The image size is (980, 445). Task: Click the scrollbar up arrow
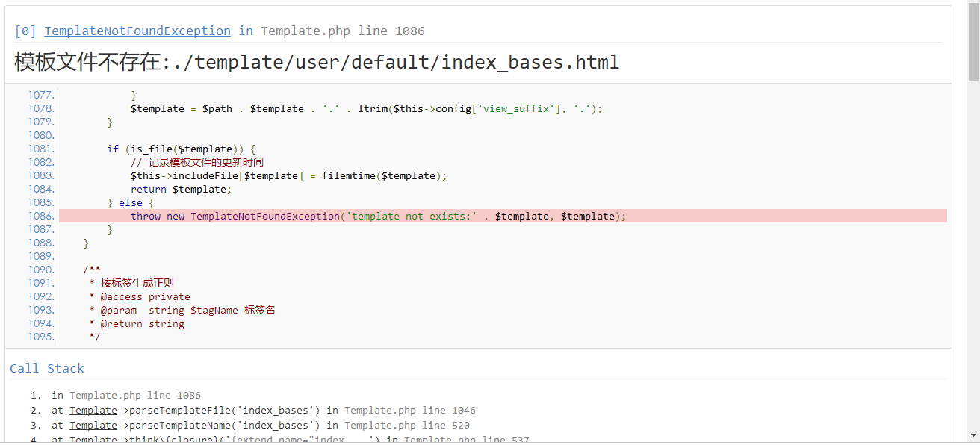[x=973, y=6]
